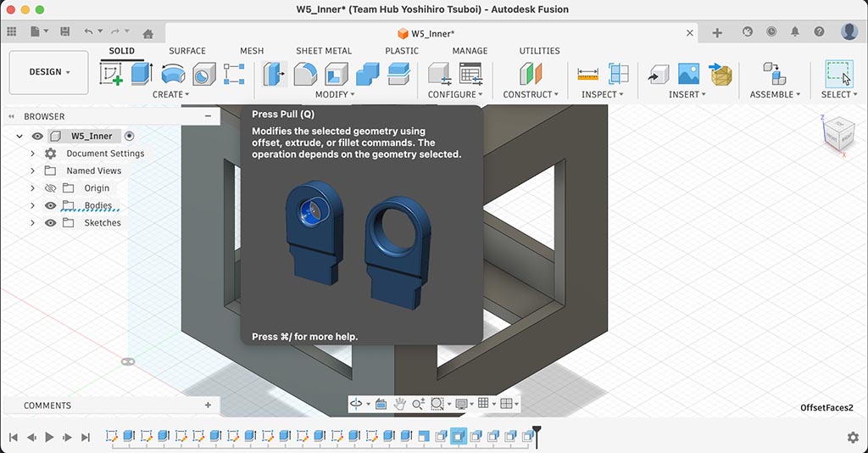Select the Extrude tool

[142, 74]
